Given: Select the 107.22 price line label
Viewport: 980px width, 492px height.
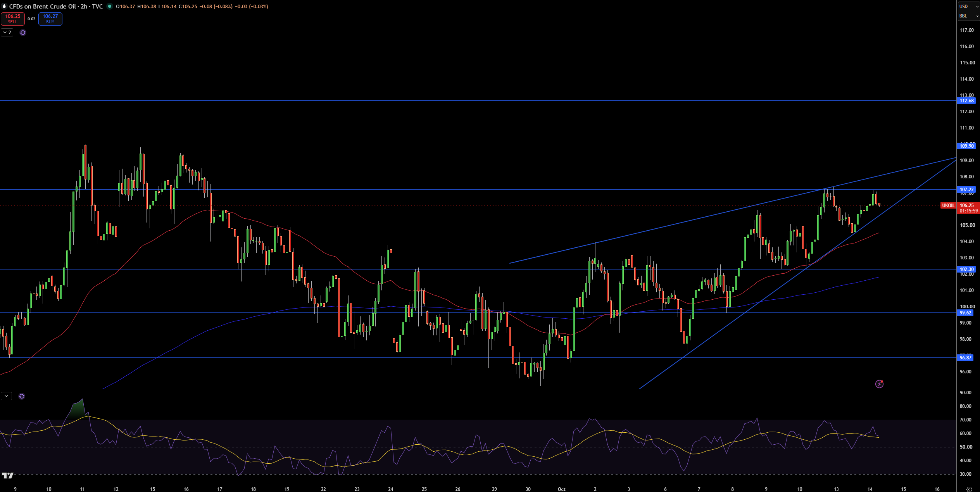Looking at the screenshot, I should point(966,190).
